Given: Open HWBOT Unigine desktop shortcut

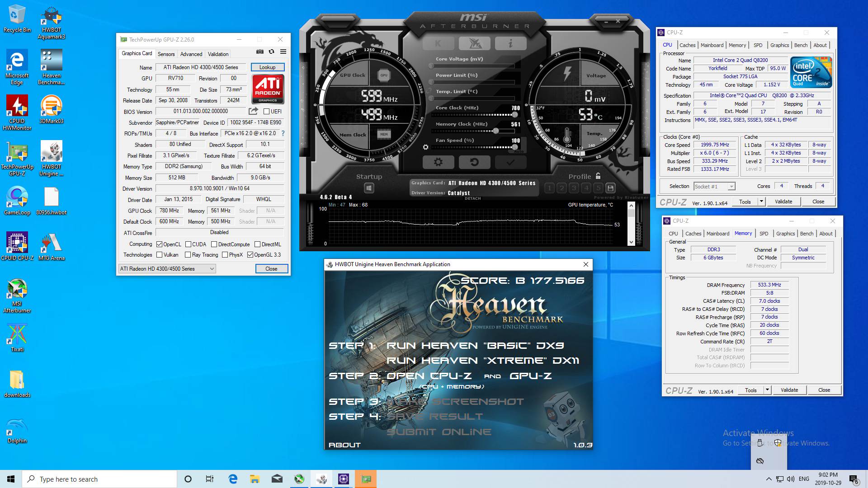Looking at the screenshot, I should click(52, 159).
